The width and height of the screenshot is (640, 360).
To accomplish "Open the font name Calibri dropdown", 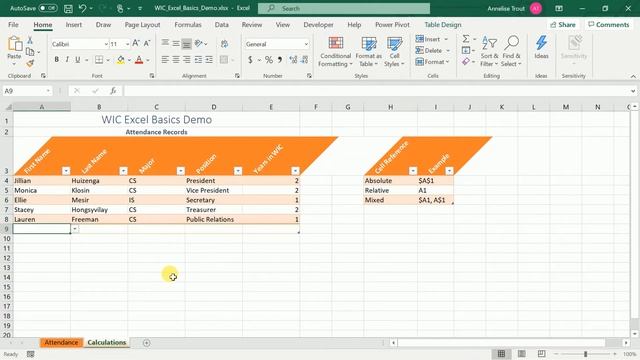I will (x=106, y=44).
